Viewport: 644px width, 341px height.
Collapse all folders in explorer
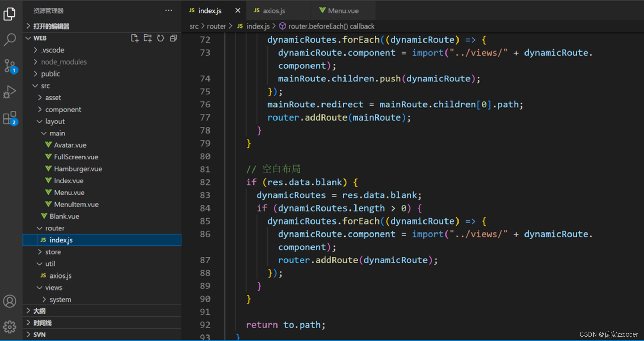(173, 38)
